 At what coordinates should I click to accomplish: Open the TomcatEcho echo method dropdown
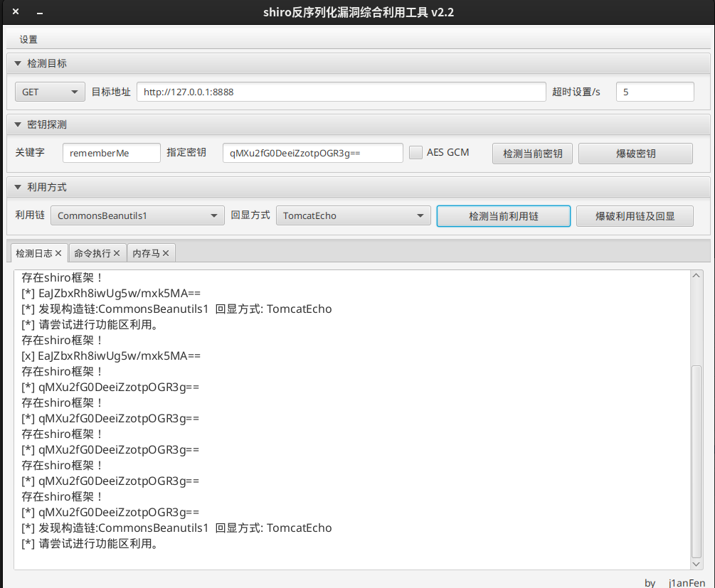pyautogui.click(x=354, y=215)
